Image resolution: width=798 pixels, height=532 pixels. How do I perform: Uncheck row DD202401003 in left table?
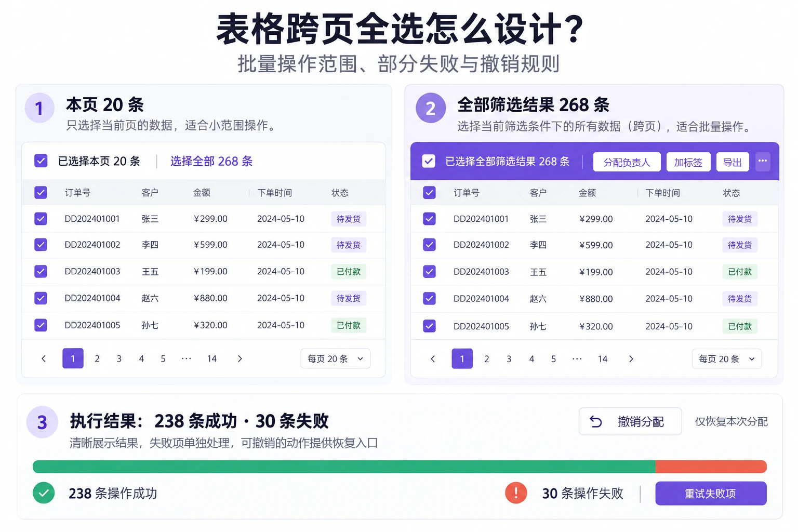point(41,271)
